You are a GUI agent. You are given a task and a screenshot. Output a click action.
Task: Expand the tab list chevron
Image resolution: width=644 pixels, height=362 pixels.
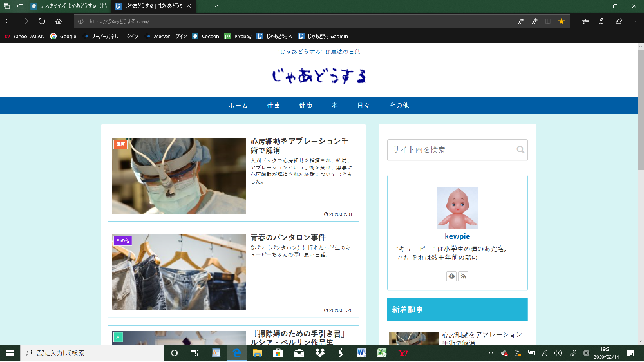pyautogui.click(x=216, y=5)
